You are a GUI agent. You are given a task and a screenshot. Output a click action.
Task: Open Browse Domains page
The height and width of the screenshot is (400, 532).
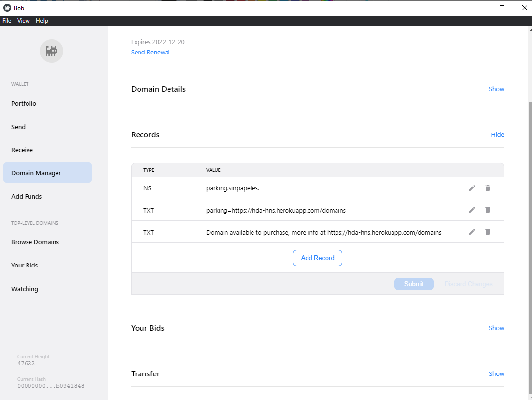(x=35, y=242)
